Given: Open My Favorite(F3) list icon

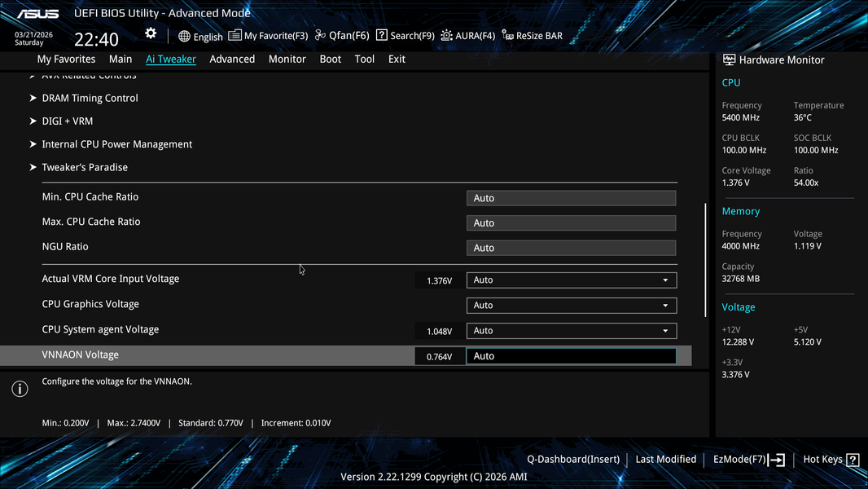Looking at the screenshot, I should 235,35.
